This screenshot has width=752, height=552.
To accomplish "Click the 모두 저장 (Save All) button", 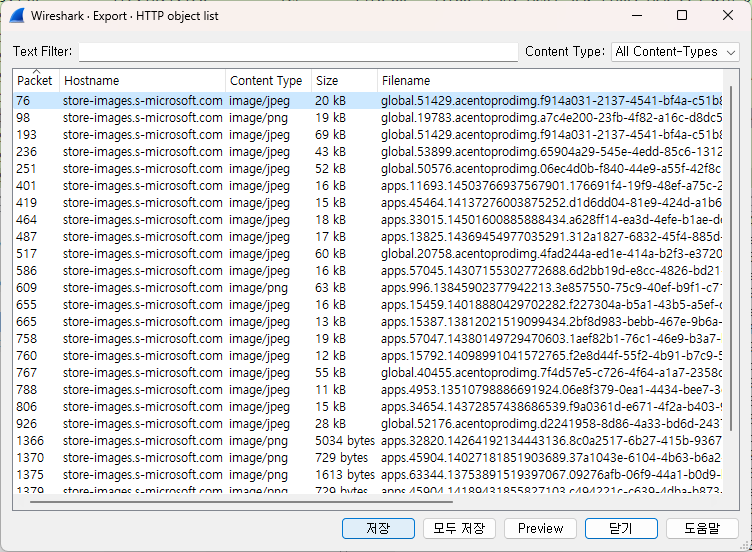I will (x=459, y=529).
